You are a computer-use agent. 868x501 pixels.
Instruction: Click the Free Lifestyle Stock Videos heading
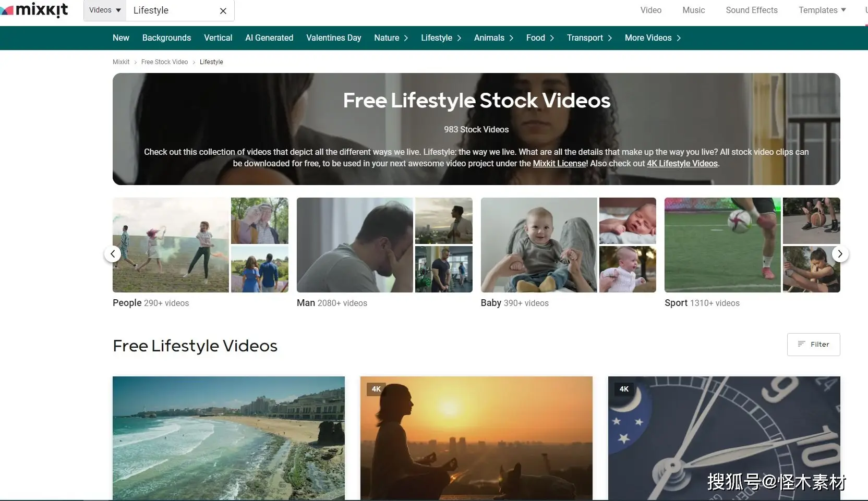coord(476,100)
